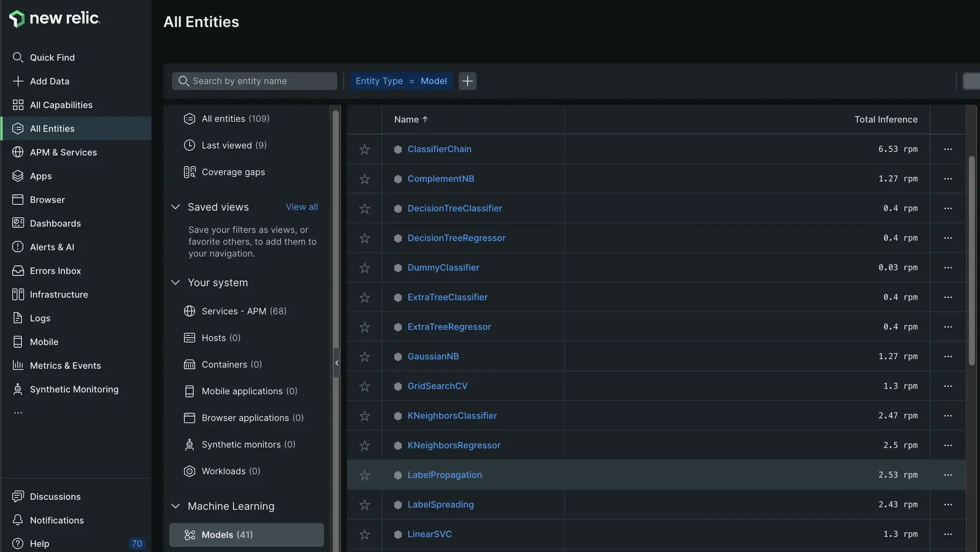Open Synthetic Monitoring in left navigation
Image resolution: width=980 pixels, height=552 pixels.
[x=74, y=390]
